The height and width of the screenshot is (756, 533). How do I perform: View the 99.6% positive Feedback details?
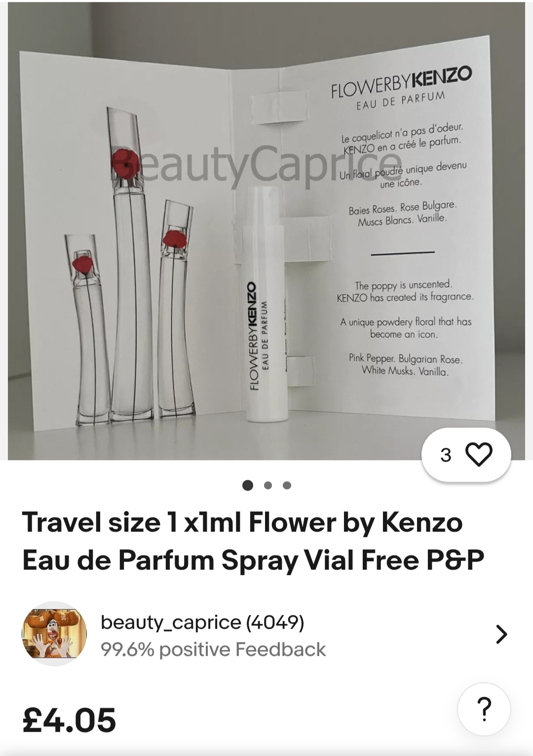[213, 649]
